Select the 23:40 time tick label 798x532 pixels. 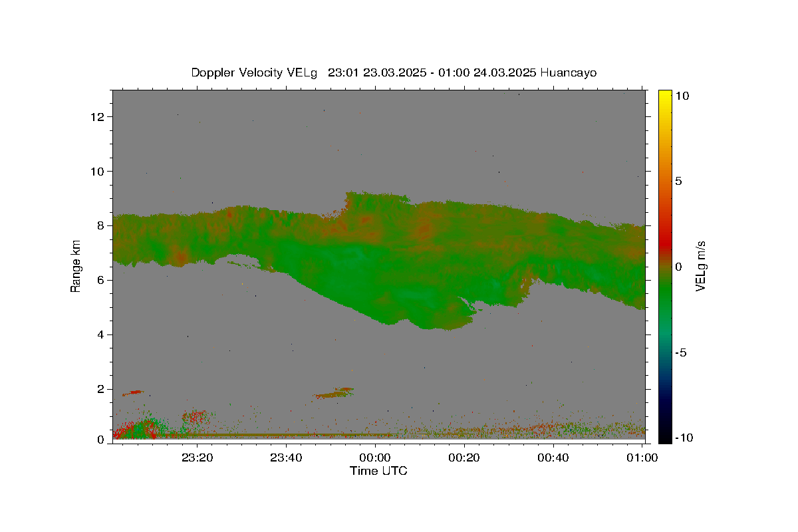(x=287, y=458)
